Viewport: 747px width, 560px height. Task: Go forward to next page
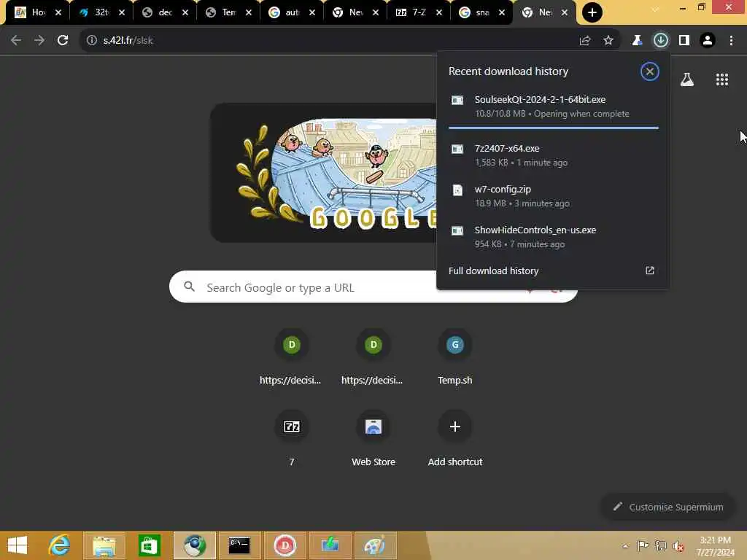[x=39, y=41]
